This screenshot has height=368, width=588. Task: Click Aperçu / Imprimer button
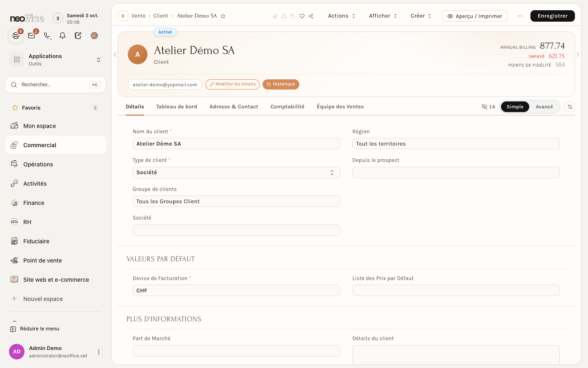[x=474, y=16]
